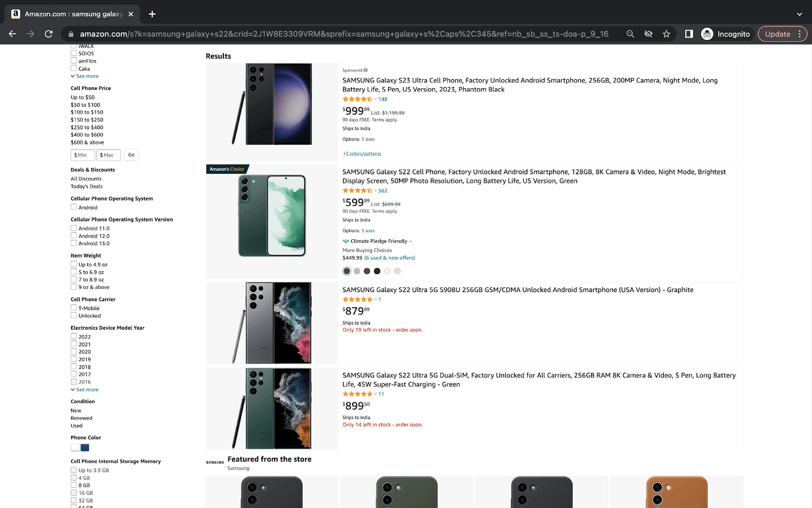Open the Incognito profile menu
This screenshot has width=812, height=508.
pyautogui.click(x=727, y=34)
